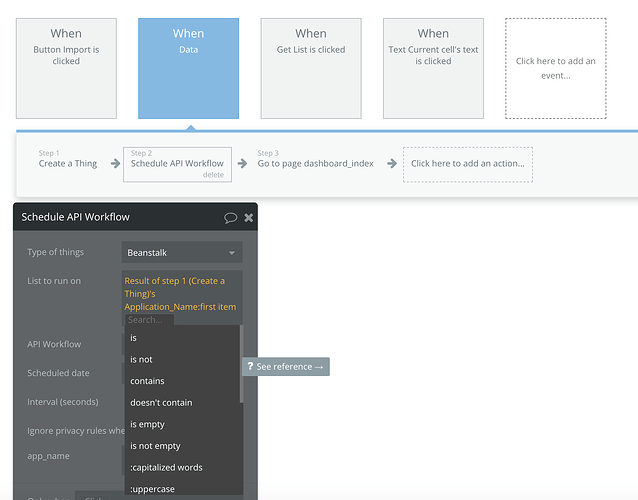Open the comment bubble in Schedule API Workflow panel
Image resolution: width=638 pixels, height=500 pixels.
tap(230, 218)
